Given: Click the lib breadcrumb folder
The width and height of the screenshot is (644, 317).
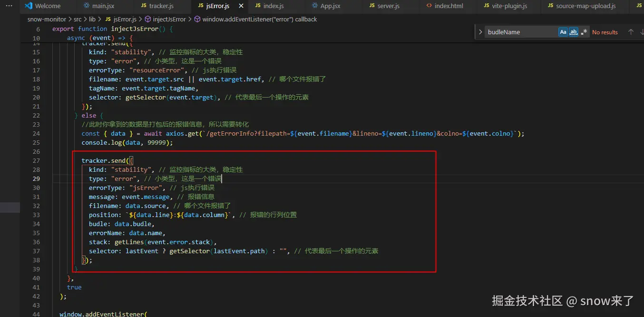Looking at the screenshot, I should point(92,19).
